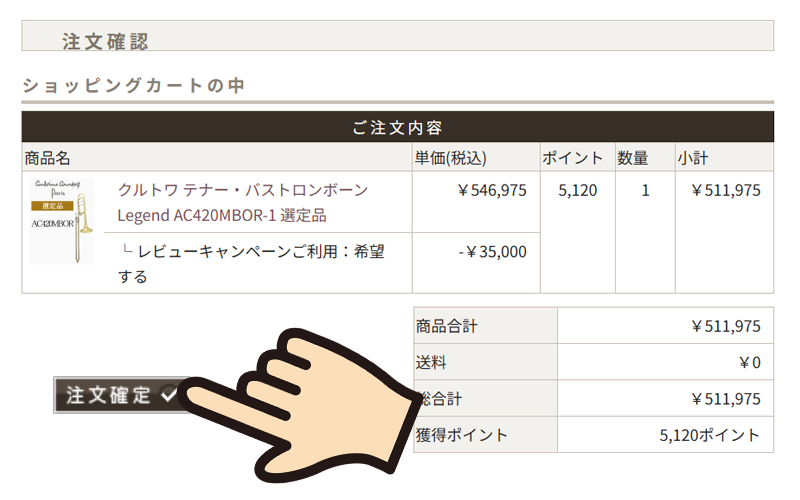Click the checkmark icon on 注文確定 button
Image resolution: width=800 pixels, height=500 pixels.
point(169,394)
